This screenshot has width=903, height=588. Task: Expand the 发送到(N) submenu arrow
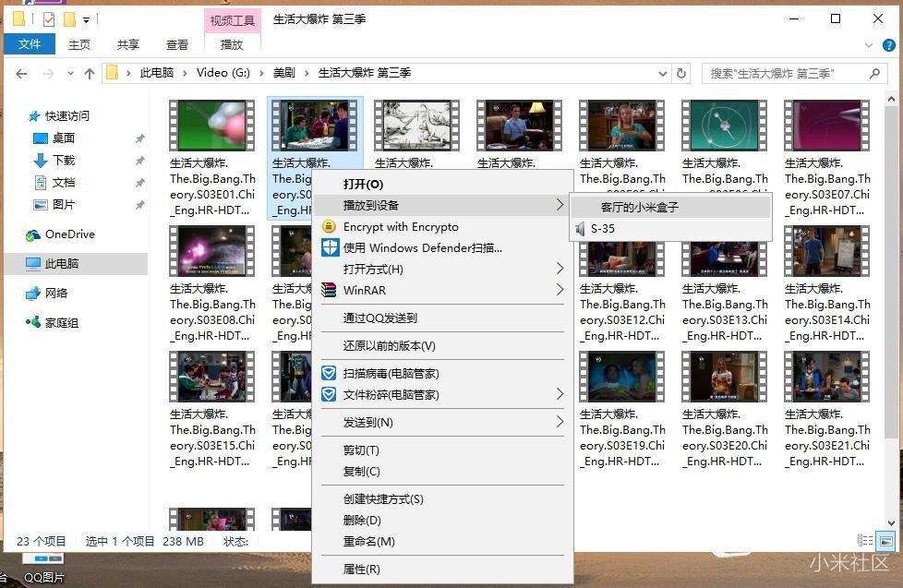pos(560,422)
